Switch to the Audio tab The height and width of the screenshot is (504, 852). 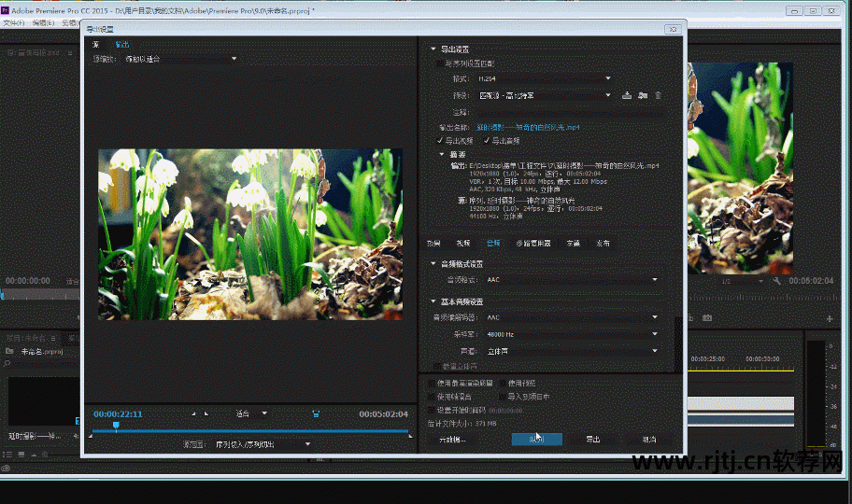(x=493, y=244)
